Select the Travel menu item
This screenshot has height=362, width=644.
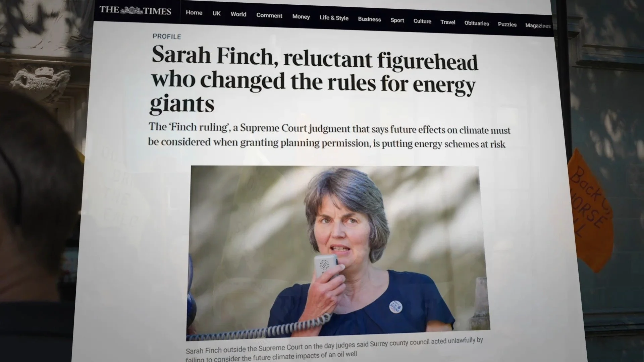click(448, 22)
